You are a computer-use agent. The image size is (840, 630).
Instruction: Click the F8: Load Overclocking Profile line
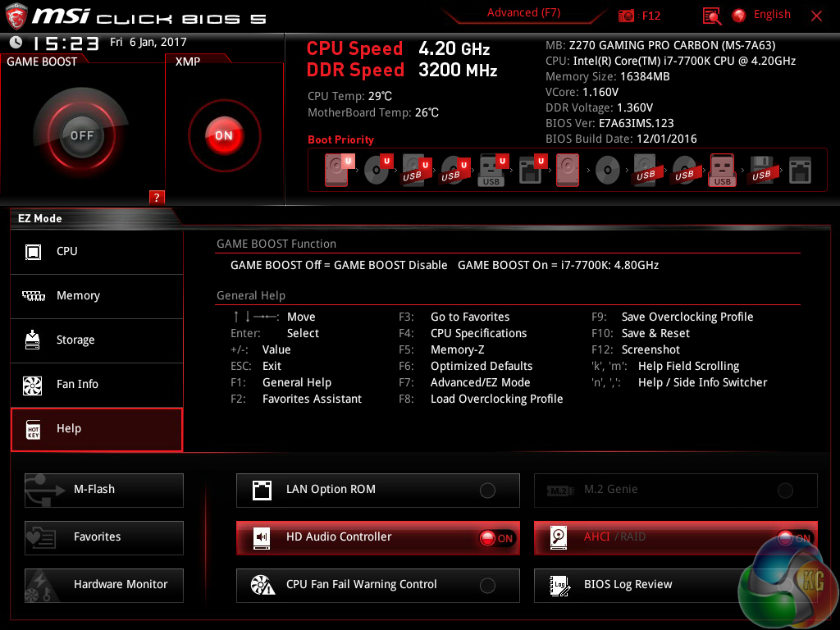481,399
